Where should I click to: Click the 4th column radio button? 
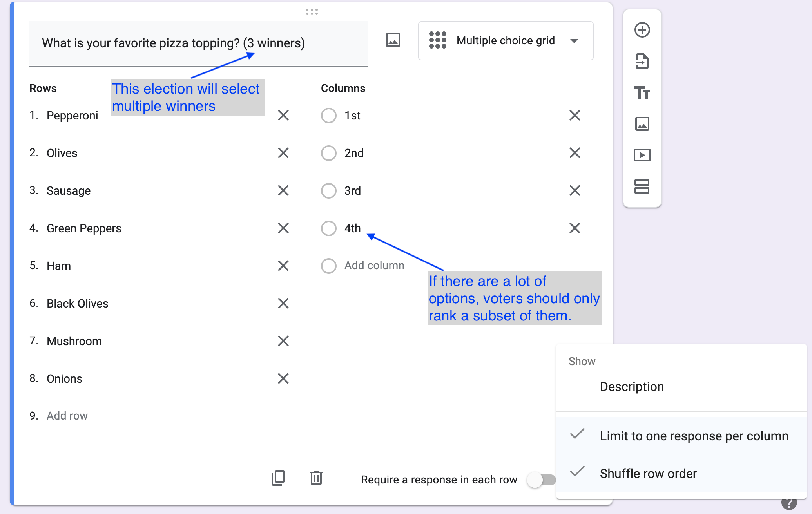click(328, 228)
